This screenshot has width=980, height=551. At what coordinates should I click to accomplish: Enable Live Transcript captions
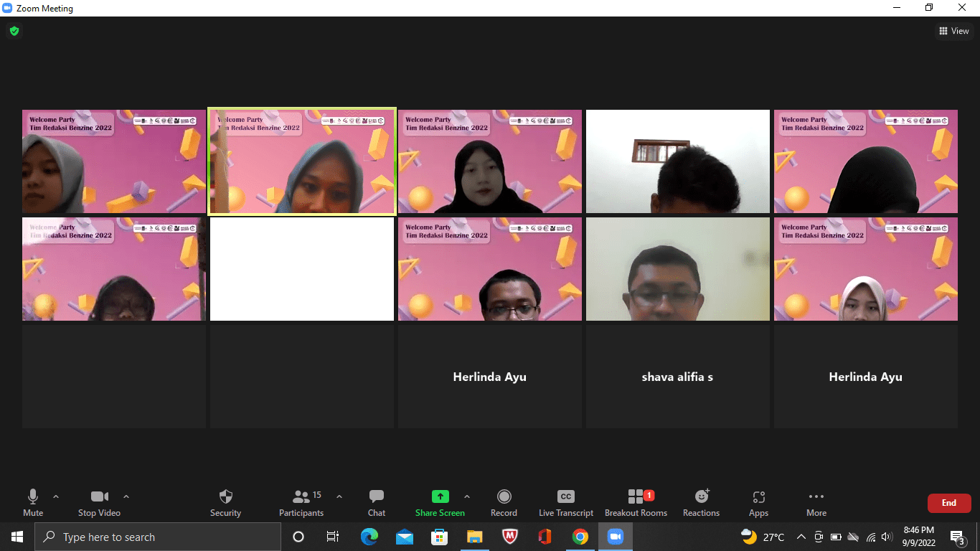pyautogui.click(x=565, y=502)
